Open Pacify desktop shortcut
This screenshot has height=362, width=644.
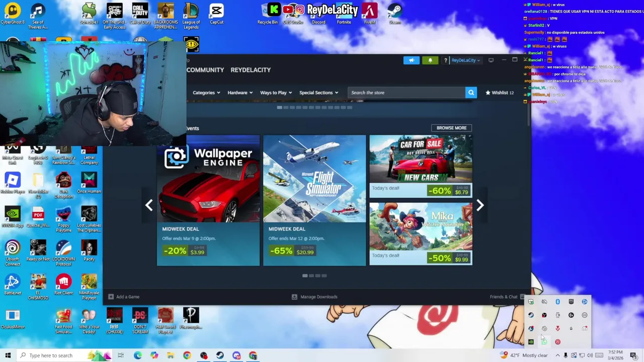89,250
